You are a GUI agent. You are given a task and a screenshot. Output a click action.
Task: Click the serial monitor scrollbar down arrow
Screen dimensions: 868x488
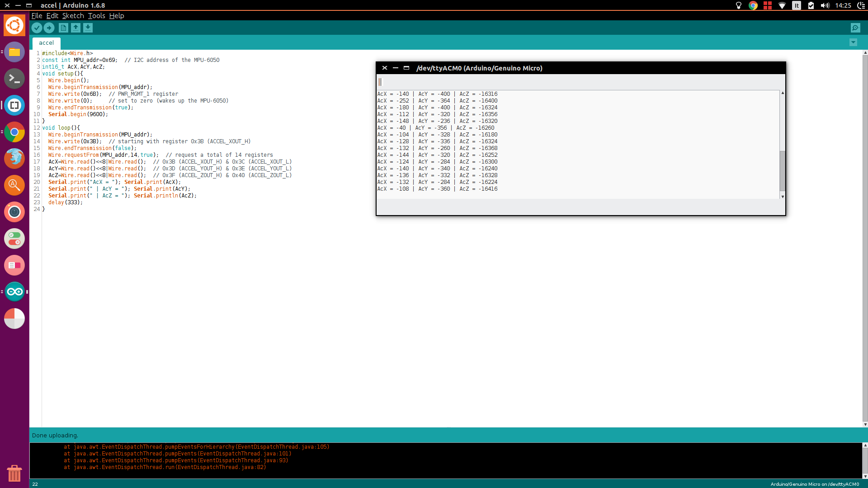783,197
